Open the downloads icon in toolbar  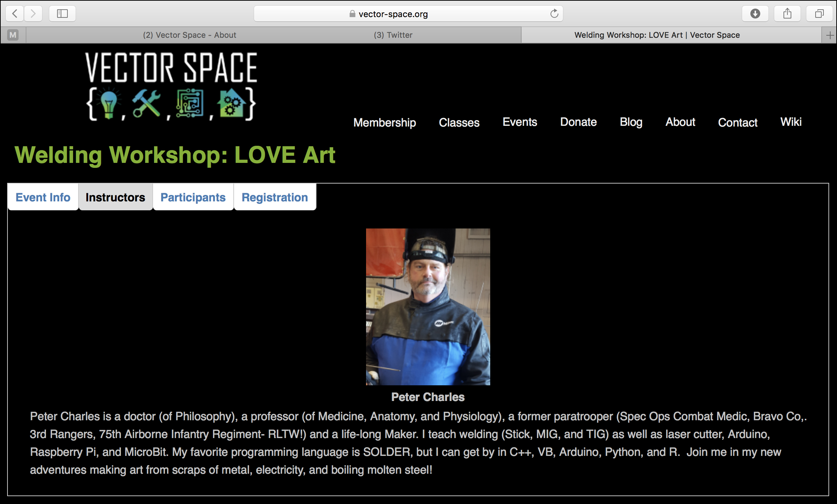pos(755,14)
